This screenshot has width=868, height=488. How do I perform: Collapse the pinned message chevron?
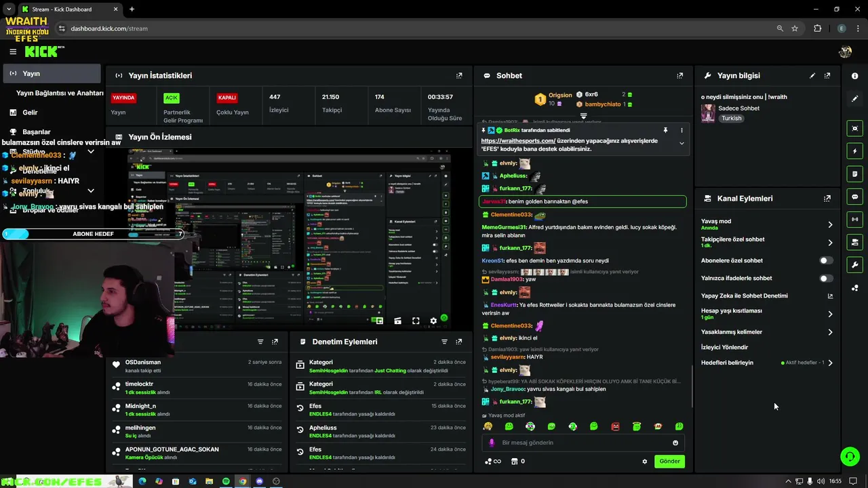[682, 144]
